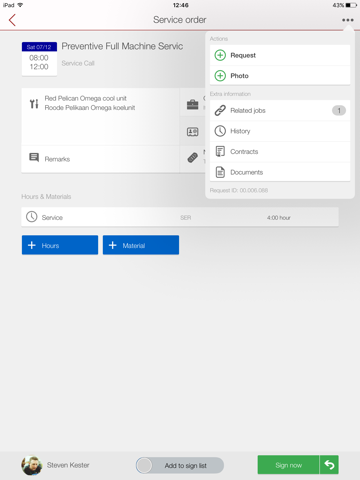
Task: Click the 12:46 clock in status bar
Action: (x=181, y=5)
